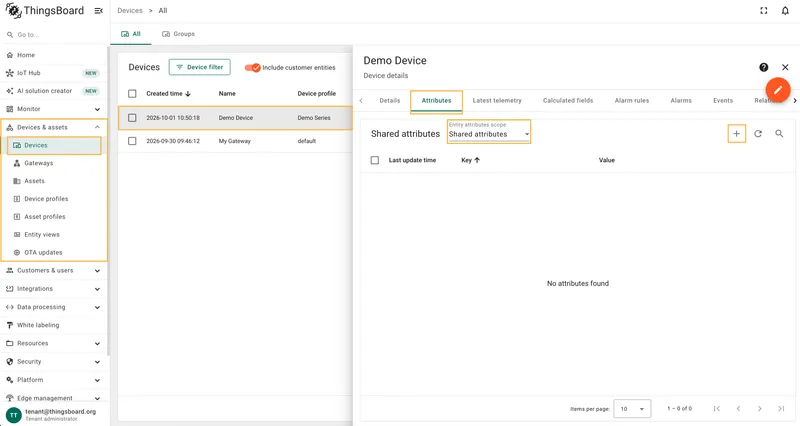Screen dimensions: 800x426
Task: Open AI solution creator
Action: click(x=55, y=91)
